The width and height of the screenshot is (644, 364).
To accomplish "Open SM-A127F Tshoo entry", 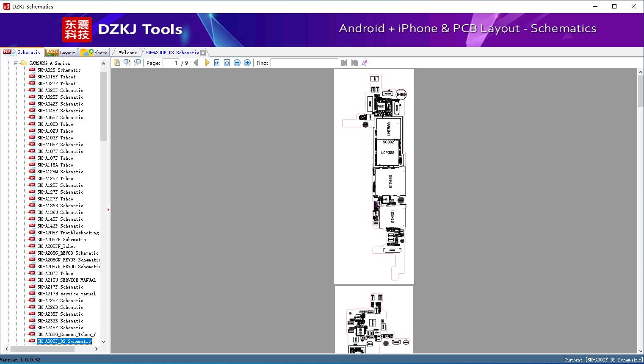I will pyautogui.click(x=55, y=199).
